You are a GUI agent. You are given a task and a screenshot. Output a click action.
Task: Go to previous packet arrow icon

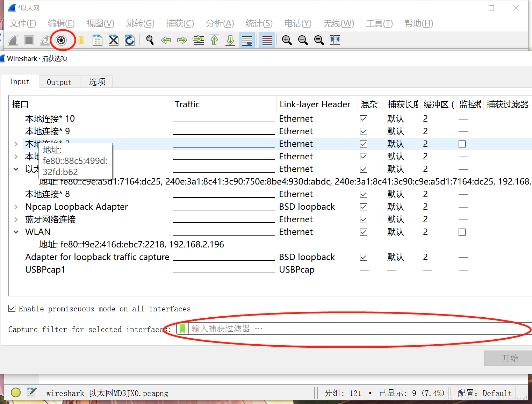166,40
